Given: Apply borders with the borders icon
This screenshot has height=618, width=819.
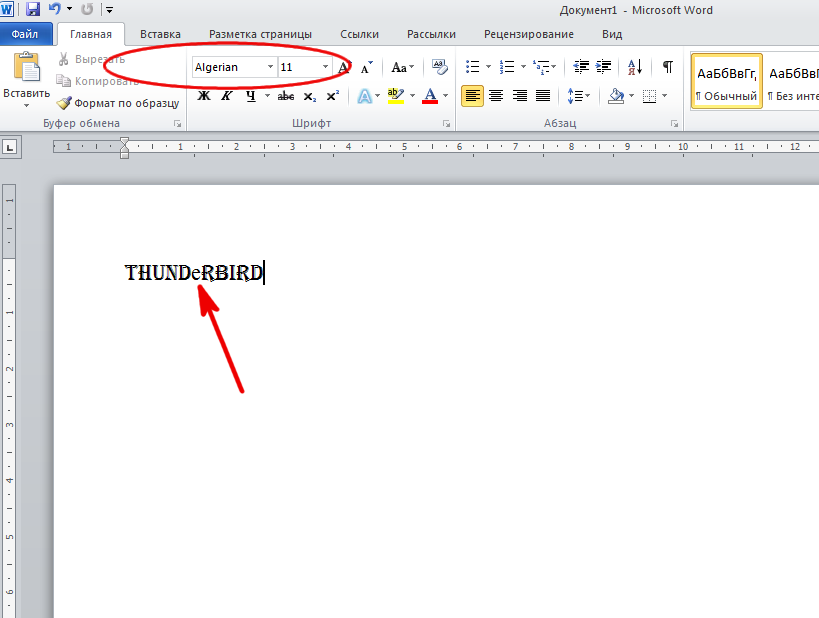Looking at the screenshot, I should (x=649, y=96).
